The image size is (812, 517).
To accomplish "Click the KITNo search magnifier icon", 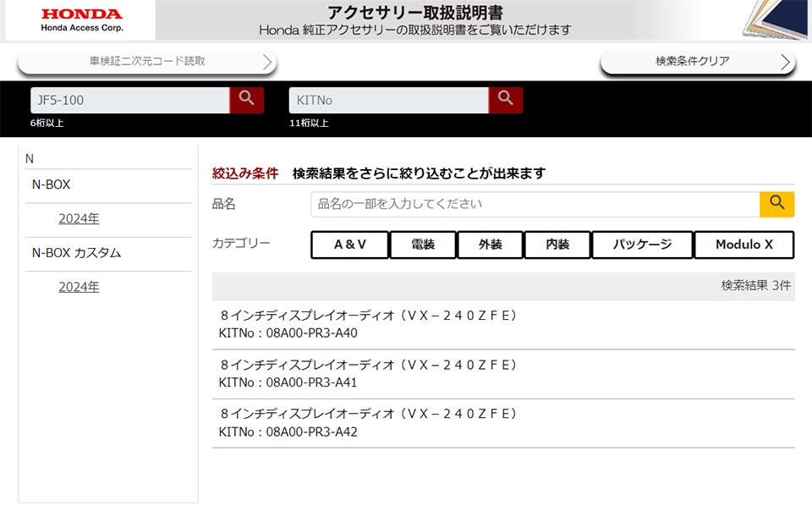I will [506, 100].
